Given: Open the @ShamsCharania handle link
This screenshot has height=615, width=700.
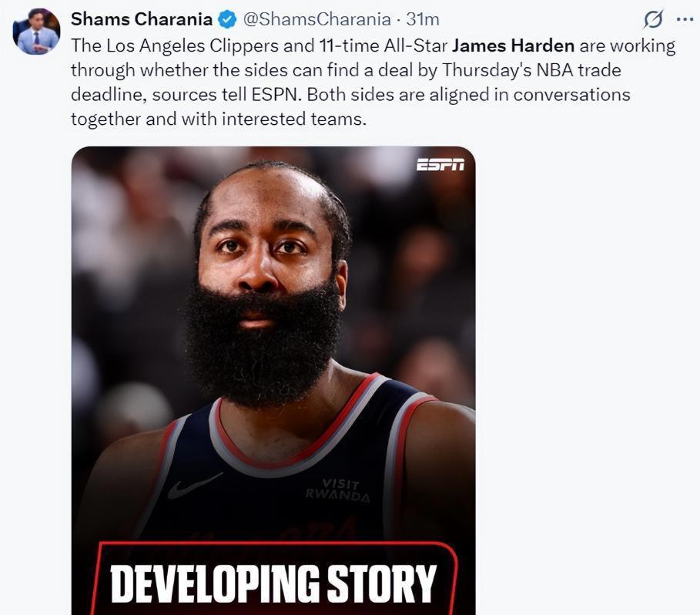Looking at the screenshot, I should coord(317,19).
